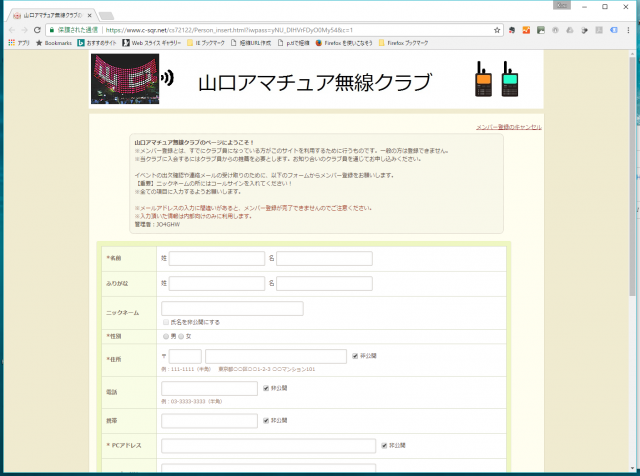This screenshot has height=476, width=640.
Task: Toggle 非公開 checkbox next to PCアドレス field
Action: click(x=384, y=445)
